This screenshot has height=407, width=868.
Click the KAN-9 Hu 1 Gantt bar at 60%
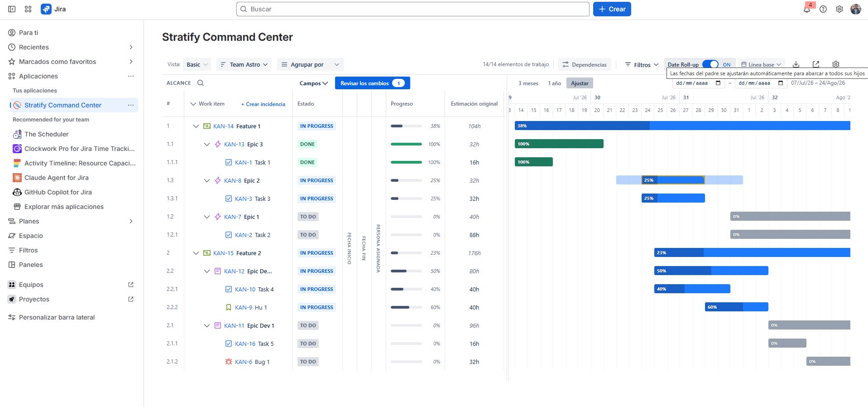(x=737, y=307)
